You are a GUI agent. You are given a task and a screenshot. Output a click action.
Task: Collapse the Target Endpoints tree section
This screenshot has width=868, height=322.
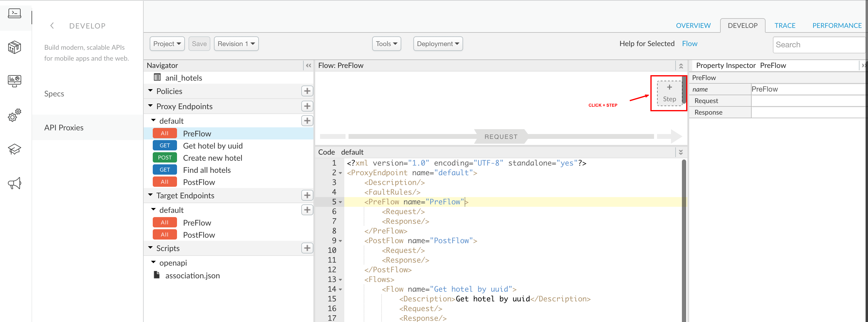pyautogui.click(x=150, y=195)
